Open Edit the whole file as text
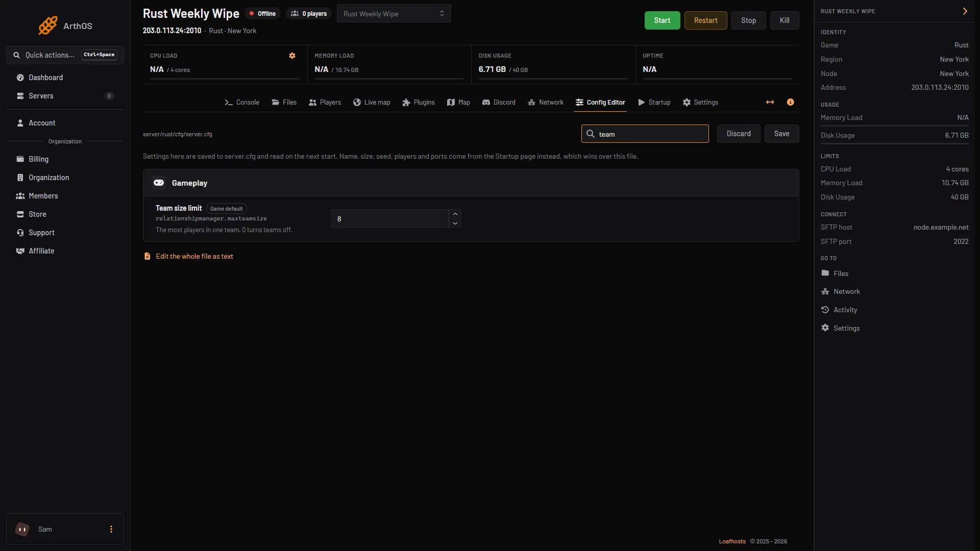980x551 pixels. coord(194,256)
